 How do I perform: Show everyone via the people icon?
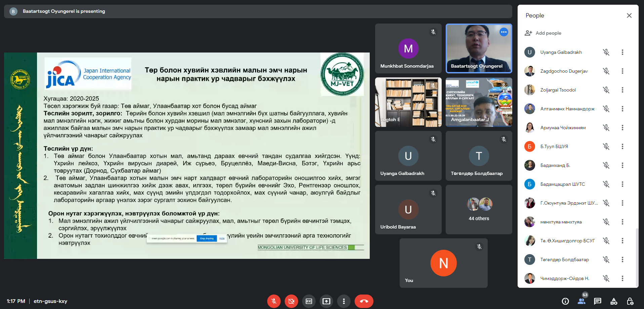[581, 301]
